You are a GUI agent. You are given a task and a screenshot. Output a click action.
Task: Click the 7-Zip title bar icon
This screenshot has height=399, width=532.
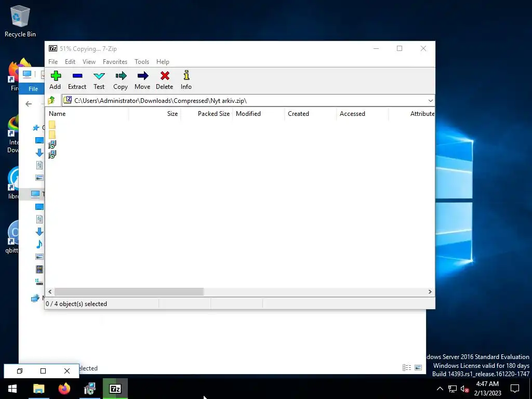[53, 48]
